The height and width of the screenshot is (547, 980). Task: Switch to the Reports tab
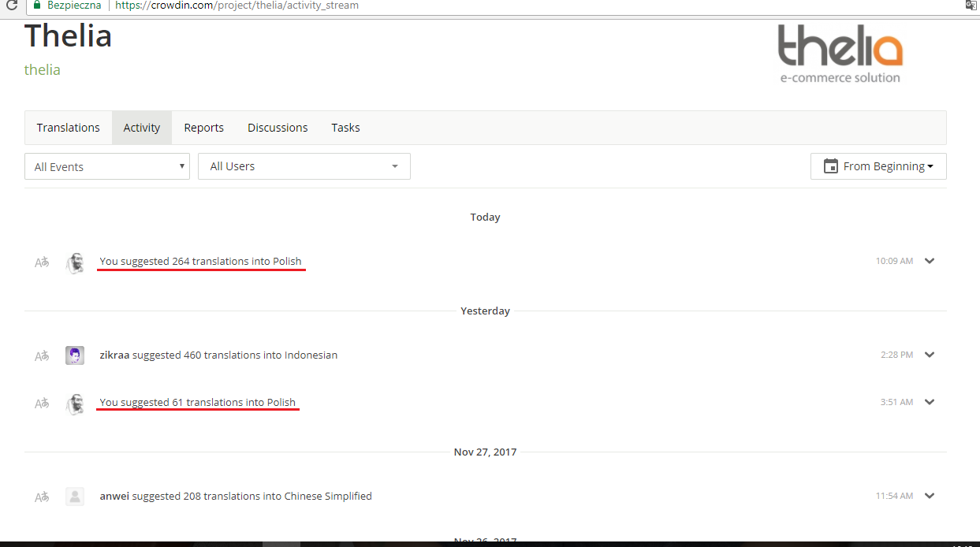pyautogui.click(x=204, y=128)
